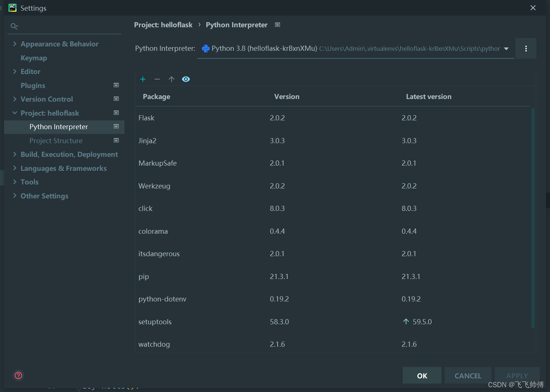Select the Flask package row
This screenshot has height=392, width=550.
(333, 118)
